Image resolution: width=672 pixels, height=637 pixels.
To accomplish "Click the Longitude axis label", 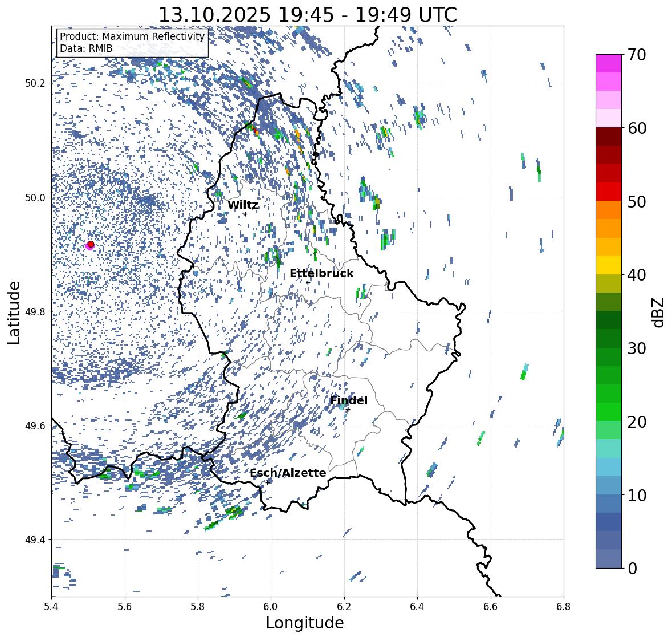I will (305, 623).
